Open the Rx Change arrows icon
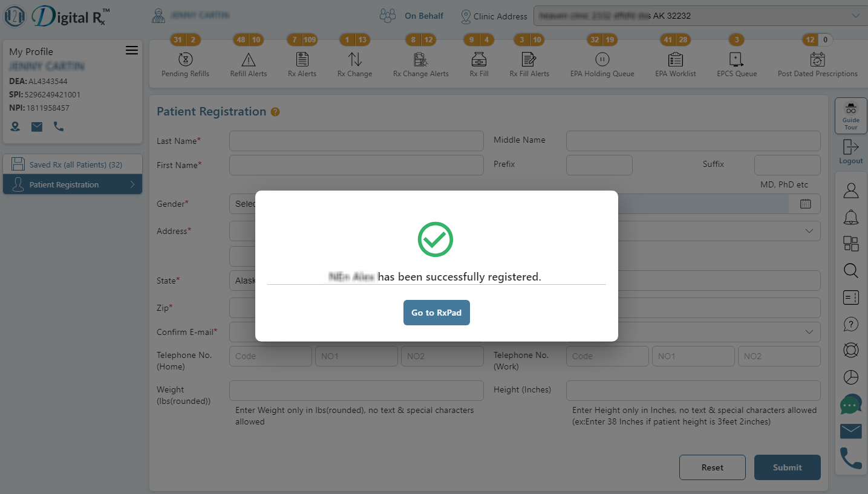The height and width of the screenshot is (494, 868). [354, 59]
